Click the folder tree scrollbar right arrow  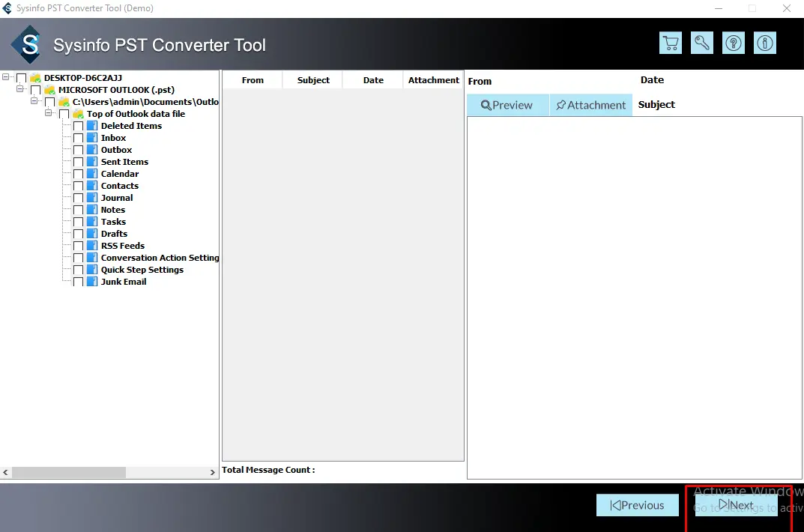[x=213, y=473]
